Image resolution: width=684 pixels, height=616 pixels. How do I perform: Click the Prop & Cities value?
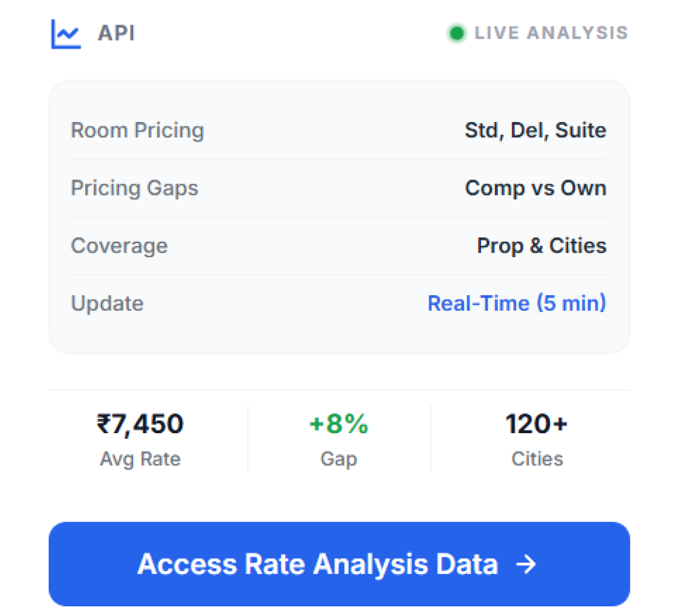coord(542,246)
